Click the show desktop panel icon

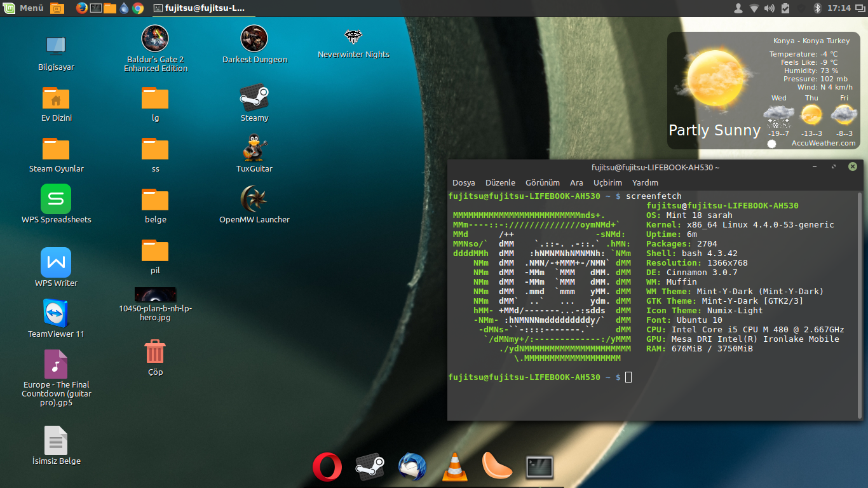tap(57, 8)
